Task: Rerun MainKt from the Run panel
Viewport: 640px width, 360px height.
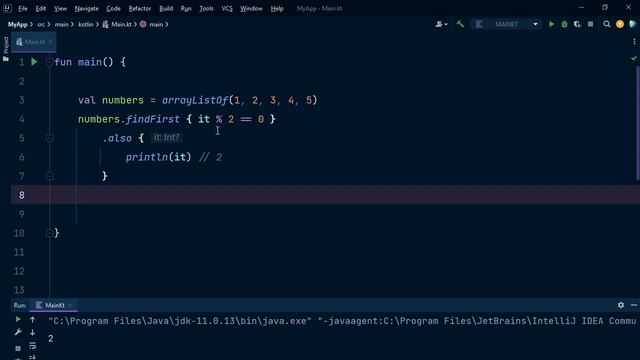Action: tap(18, 320)
